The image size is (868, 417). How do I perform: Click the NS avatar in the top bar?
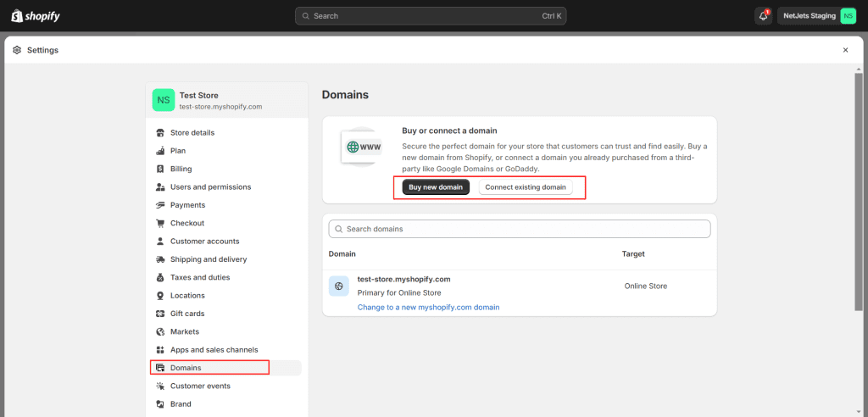(x=848, y=16)
